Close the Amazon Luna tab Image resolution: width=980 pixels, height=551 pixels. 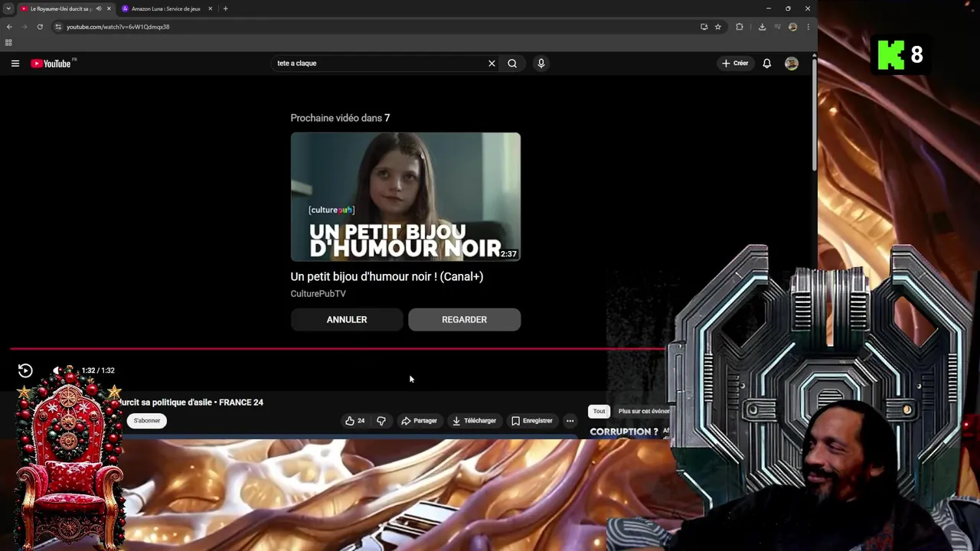[x=210, y=8]
